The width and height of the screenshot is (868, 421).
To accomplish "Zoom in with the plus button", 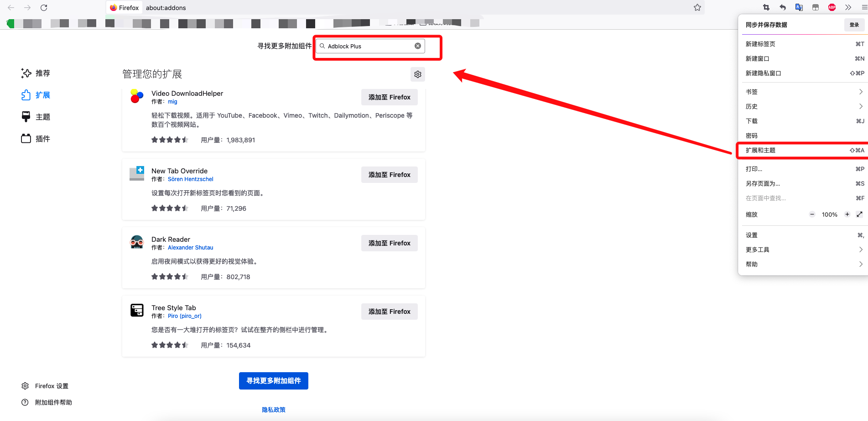I will click(x=847, y=214).
